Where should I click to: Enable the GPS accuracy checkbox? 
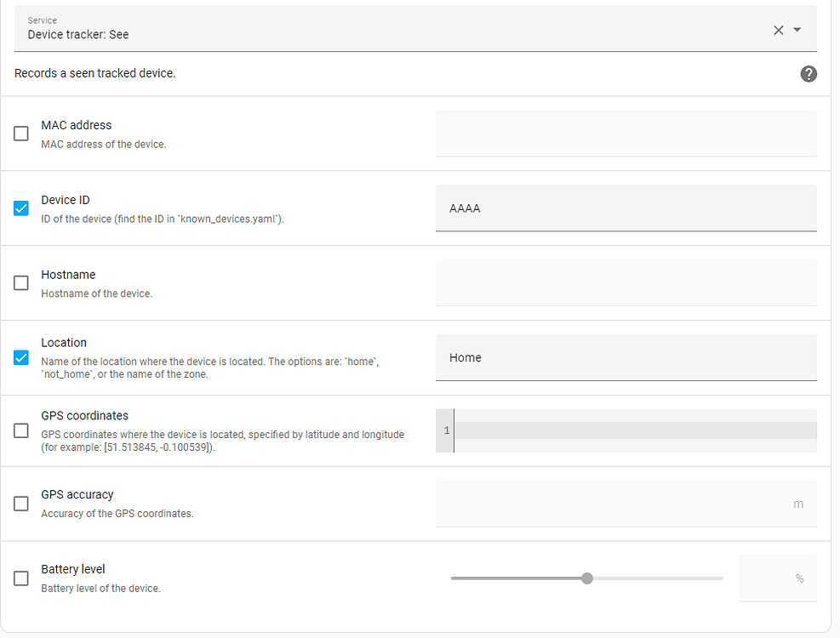[x=21, y=504]
